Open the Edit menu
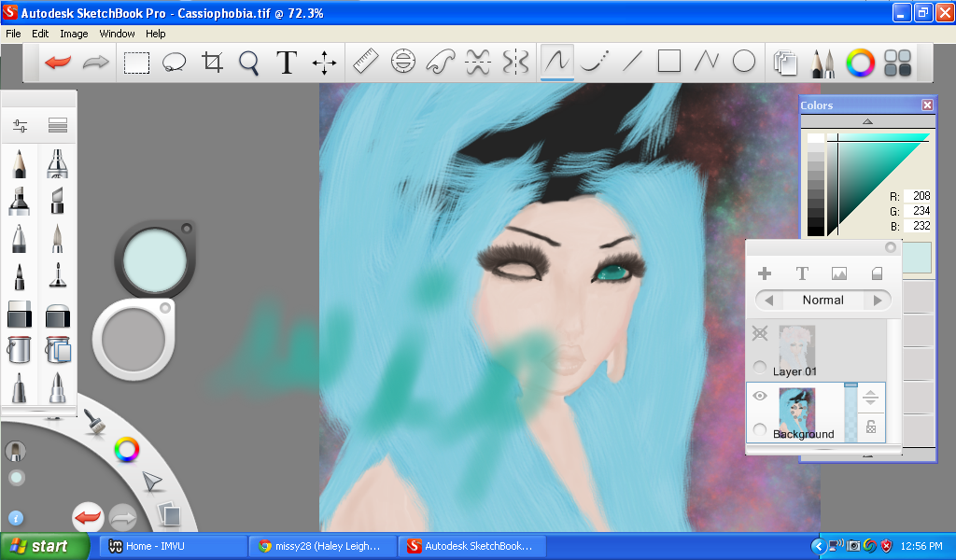956x560 pixels. point(40,34)
